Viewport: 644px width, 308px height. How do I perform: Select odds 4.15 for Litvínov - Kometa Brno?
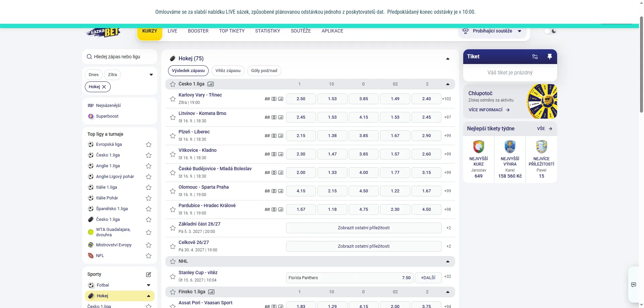pos(364,117)
